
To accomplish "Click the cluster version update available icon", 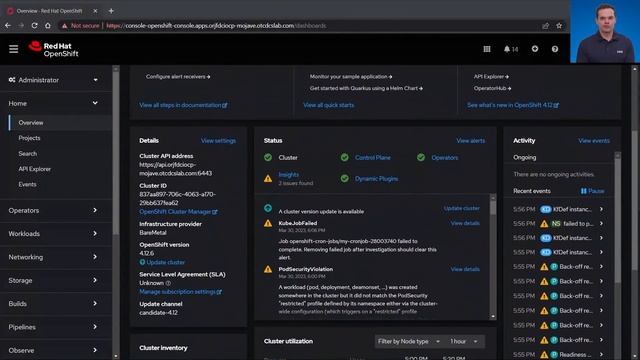I will 268,208.
